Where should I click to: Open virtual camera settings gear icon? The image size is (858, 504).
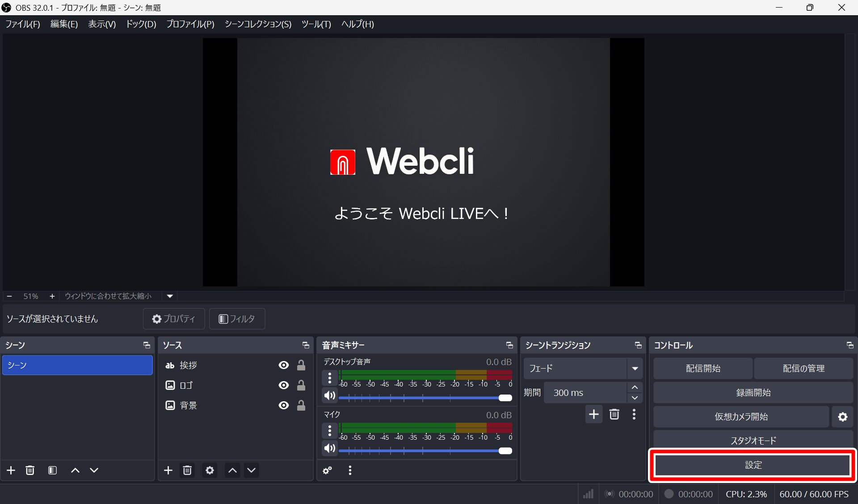842,417
